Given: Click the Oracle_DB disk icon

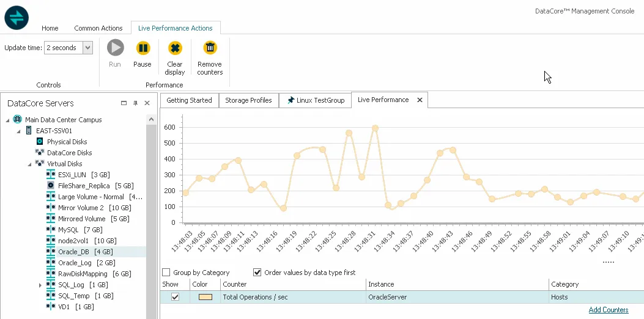Looking at the screenshot, I should point(51,252).
